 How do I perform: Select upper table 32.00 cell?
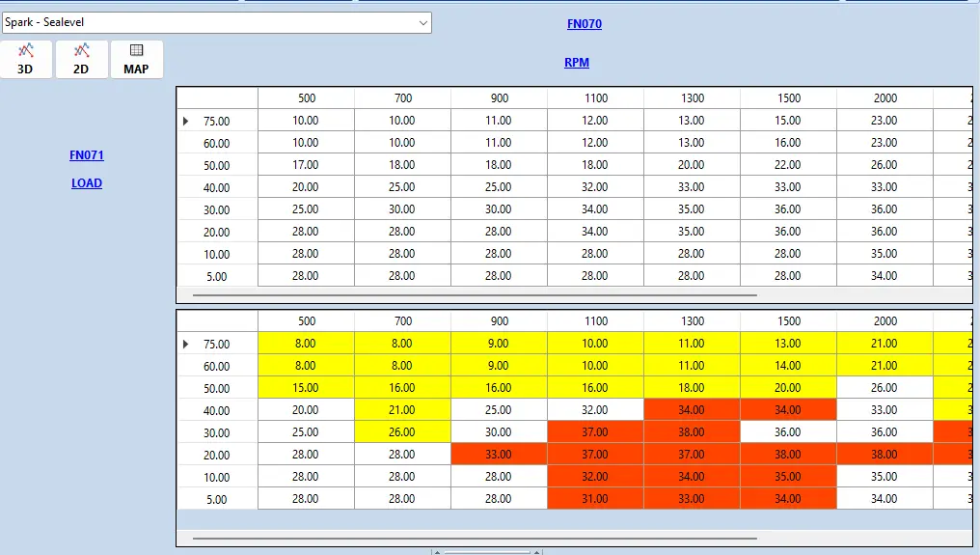coord(596,187)
